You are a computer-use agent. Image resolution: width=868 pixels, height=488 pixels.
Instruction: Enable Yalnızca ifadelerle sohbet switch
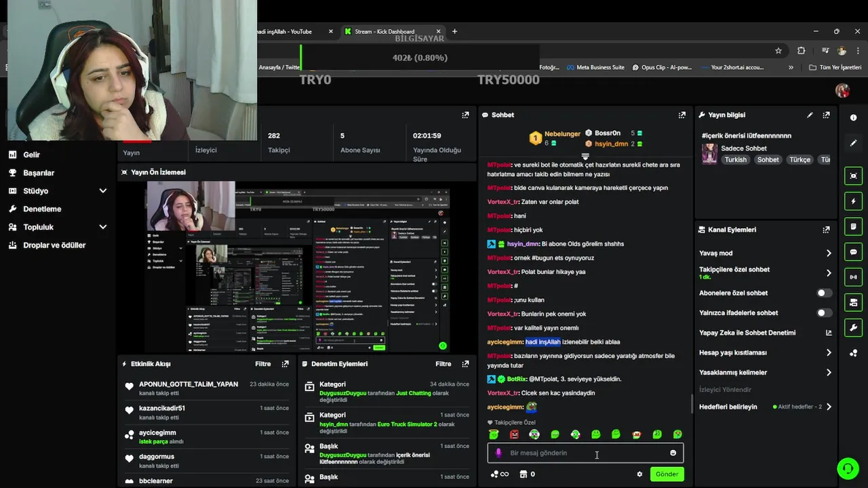pyautogui.click(x=824, y=313)
